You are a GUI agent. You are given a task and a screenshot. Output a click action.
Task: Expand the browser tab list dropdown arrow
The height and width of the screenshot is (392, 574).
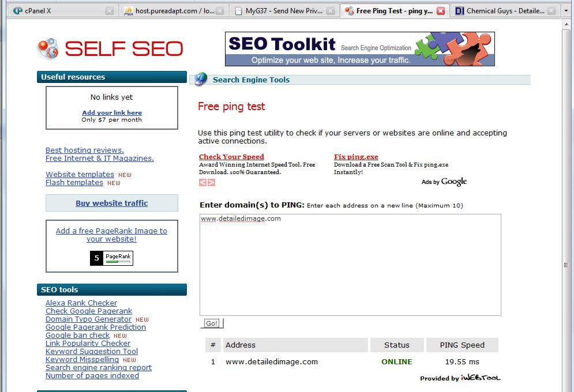click(x=566, y=11)
